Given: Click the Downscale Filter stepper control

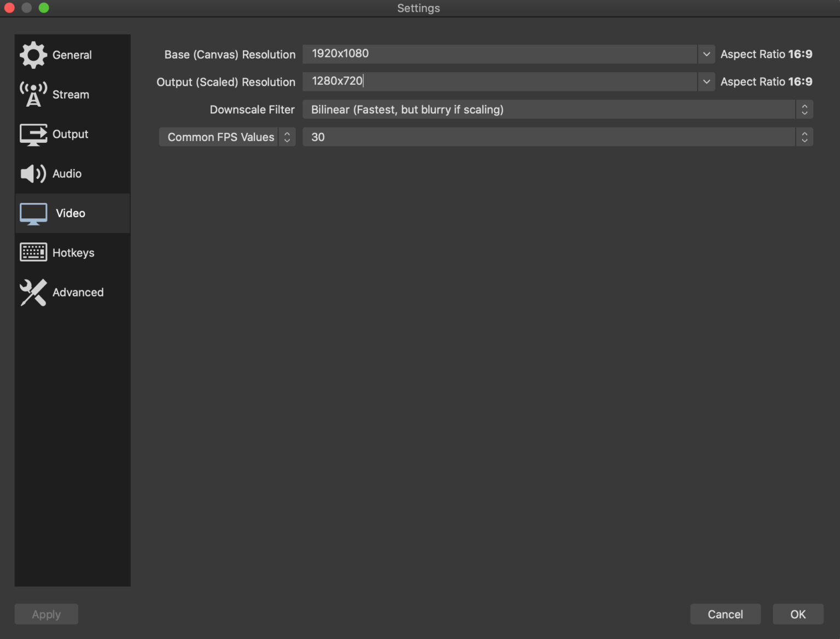Looking at the screenshot, I should coord(804,109).
